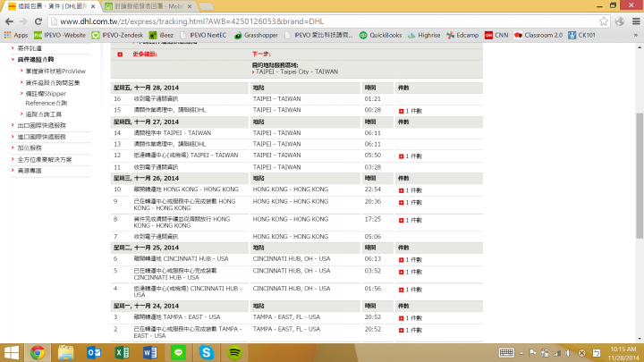Viewport: 644px width, 362px height.
Task: Click the scrollbar up arrow
Action: coord(640,48)
